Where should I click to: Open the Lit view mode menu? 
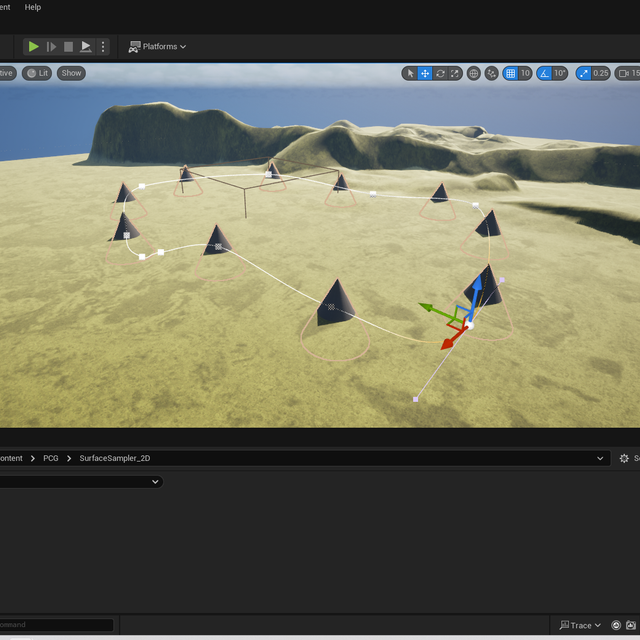coord(37,73)
